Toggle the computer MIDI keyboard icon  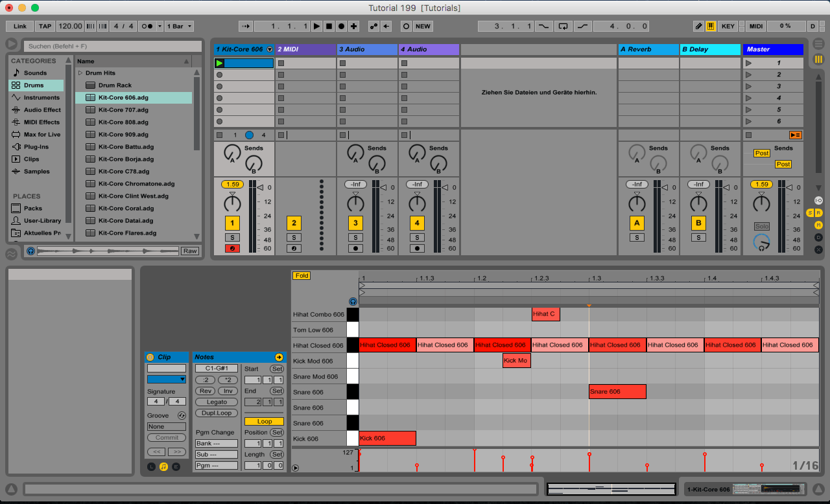click(x=711, y=27)
